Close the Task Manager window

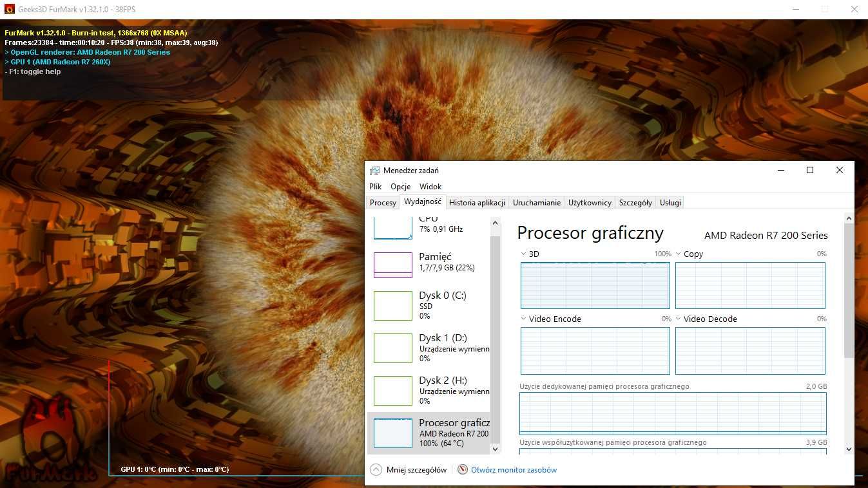pos(840,170)
